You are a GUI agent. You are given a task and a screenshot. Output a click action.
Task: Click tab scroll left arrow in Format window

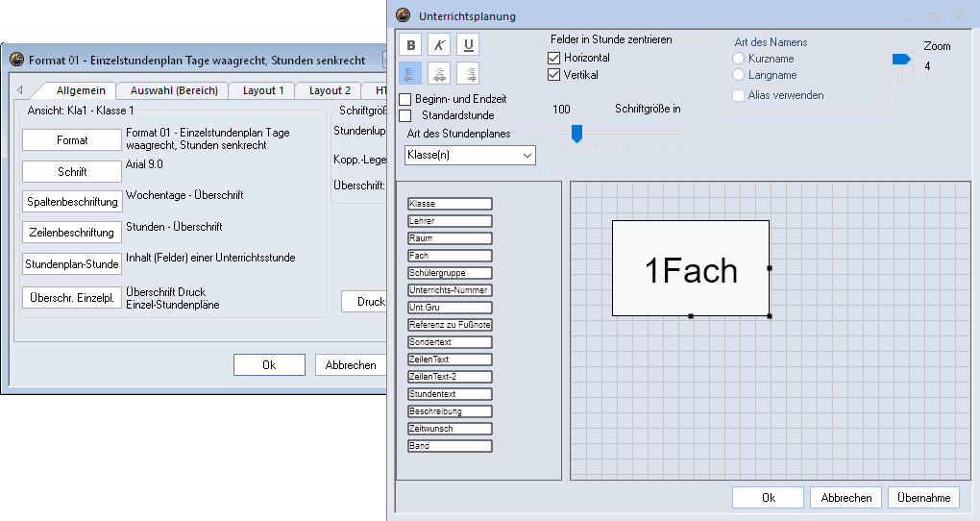pos(20,90)
